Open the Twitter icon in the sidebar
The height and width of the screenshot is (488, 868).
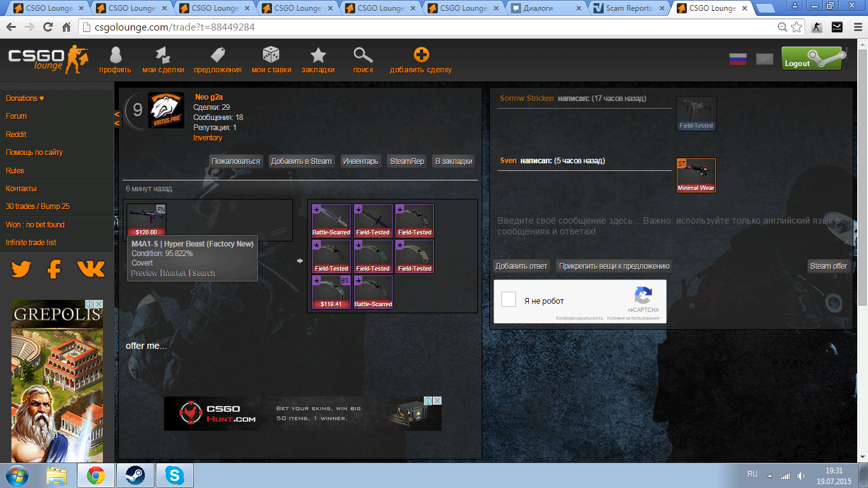pos(21,269)
